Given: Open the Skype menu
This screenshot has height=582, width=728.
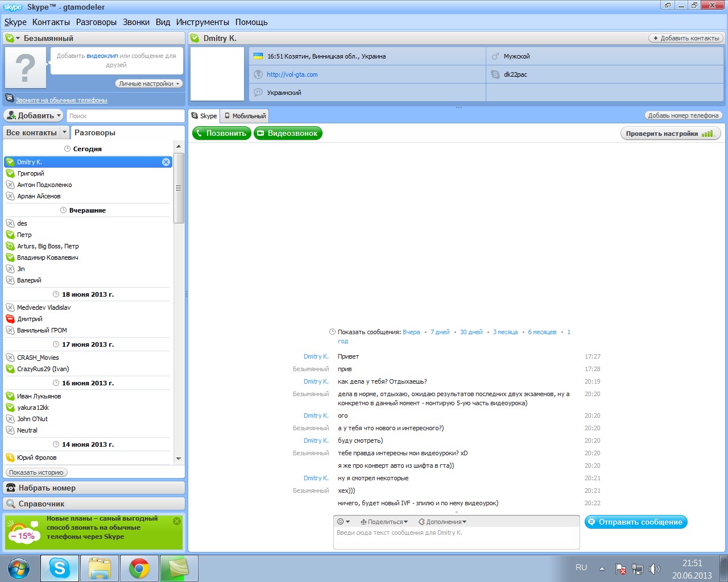Looking at the screenshot, I should 15,22.
